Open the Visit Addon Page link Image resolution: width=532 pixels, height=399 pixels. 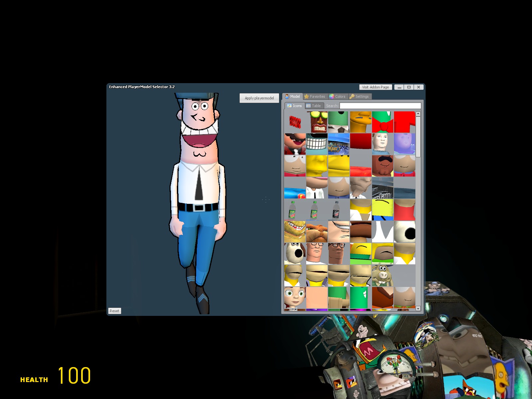(375, 87)
